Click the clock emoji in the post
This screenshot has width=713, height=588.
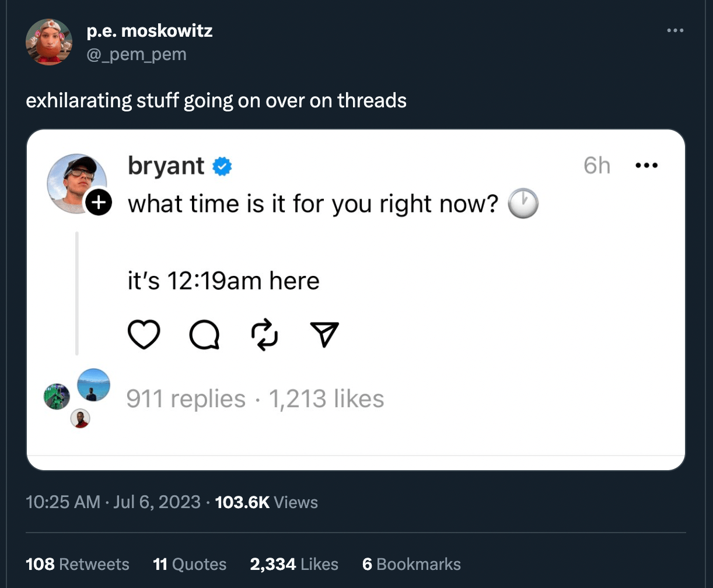(x=522, y=204)
